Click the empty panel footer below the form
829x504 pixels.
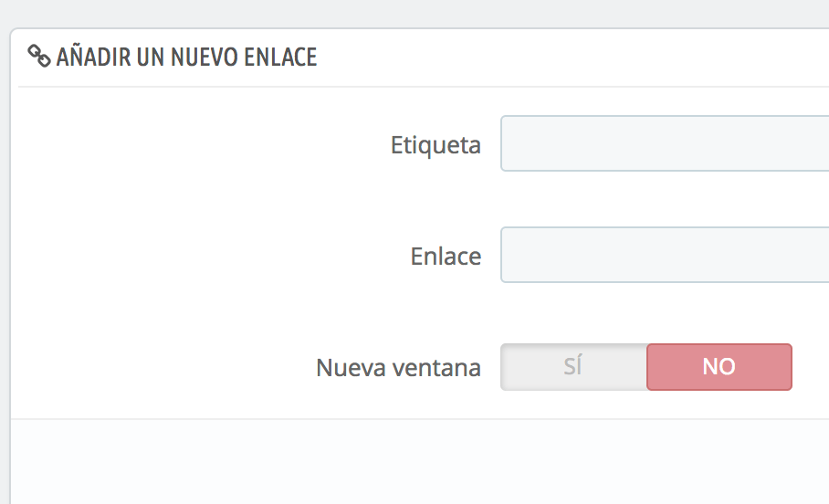coord(420,461)
